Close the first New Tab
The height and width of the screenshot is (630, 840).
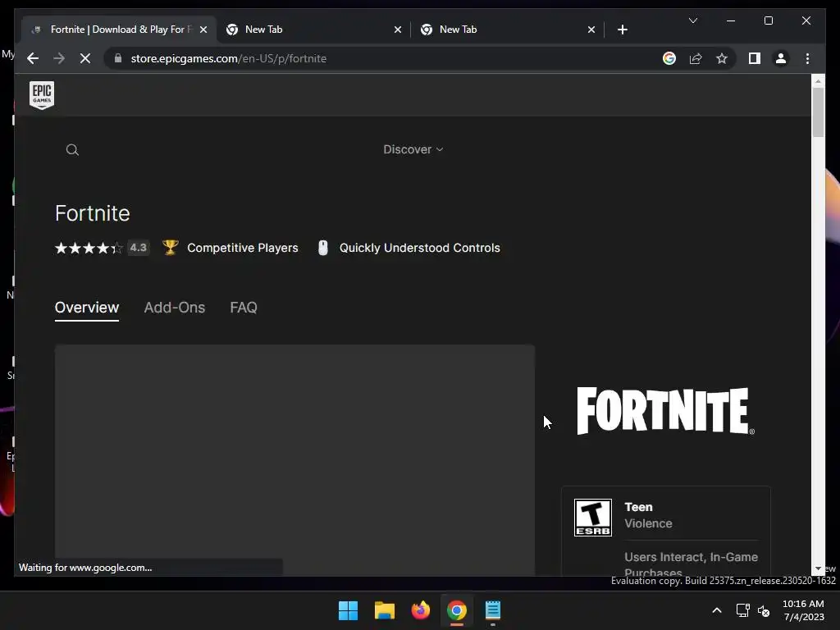pos(398,30)
